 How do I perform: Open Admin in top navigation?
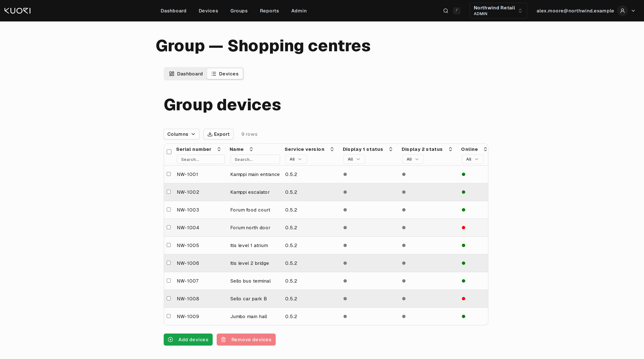299,11
